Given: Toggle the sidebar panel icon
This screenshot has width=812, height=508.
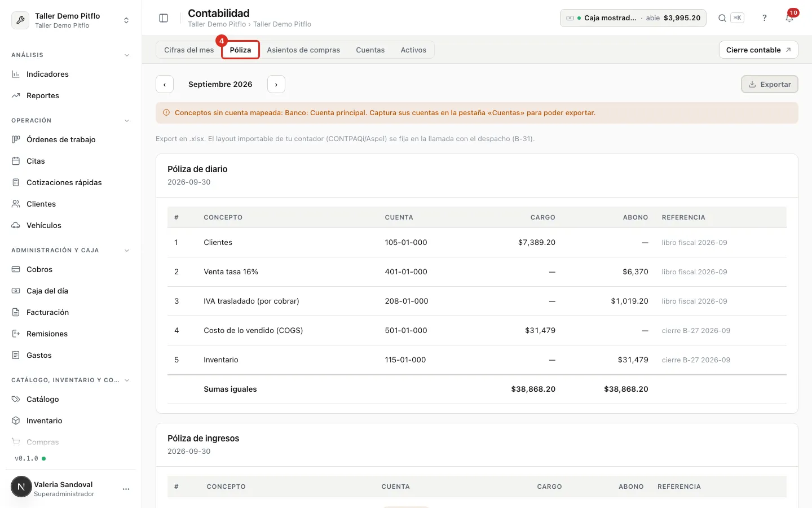Looking at the screenshot, I should (164, 18).
